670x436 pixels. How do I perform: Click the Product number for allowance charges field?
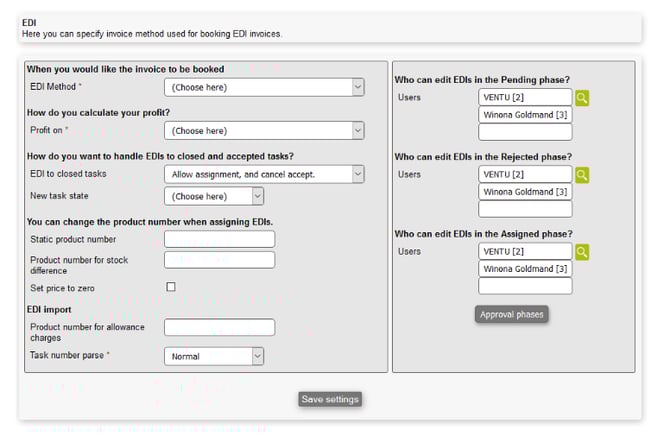(219, 327)
